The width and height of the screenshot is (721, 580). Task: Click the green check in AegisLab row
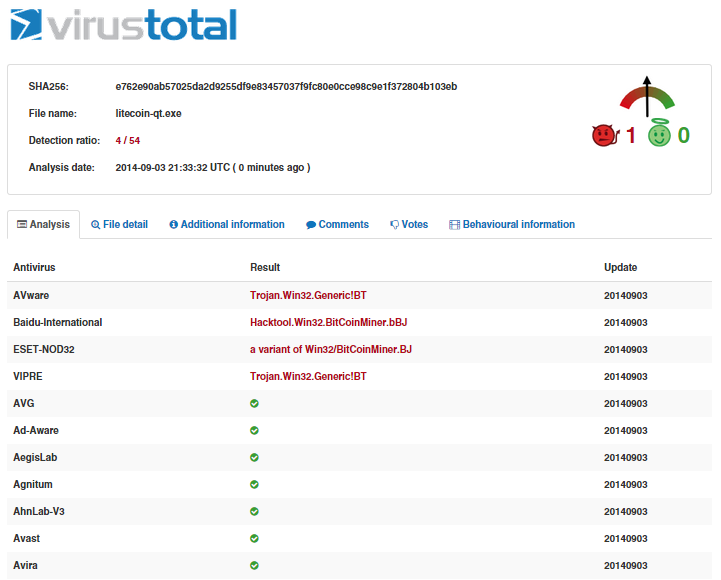pos(254,458)
